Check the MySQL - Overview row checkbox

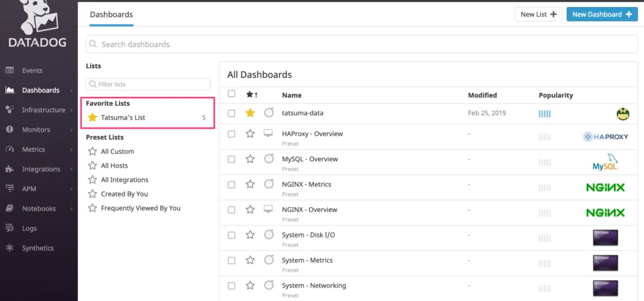(x=231, y=159)
